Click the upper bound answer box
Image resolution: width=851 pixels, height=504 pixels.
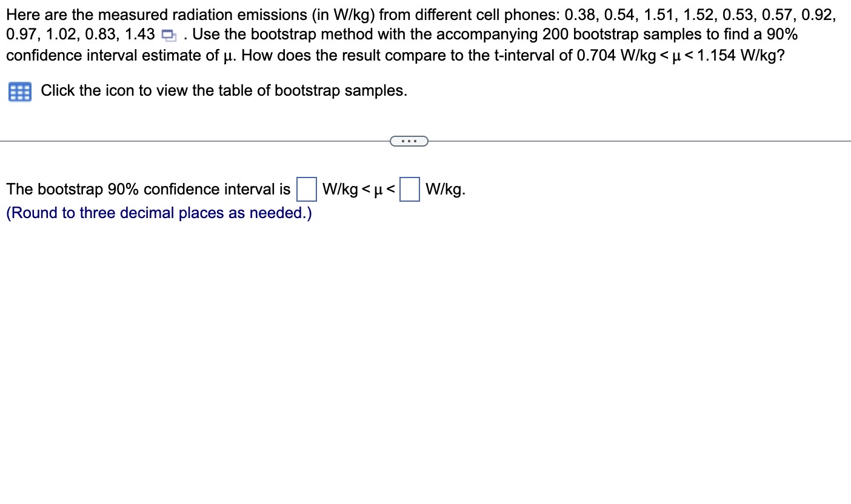click(x=410, y=189)
